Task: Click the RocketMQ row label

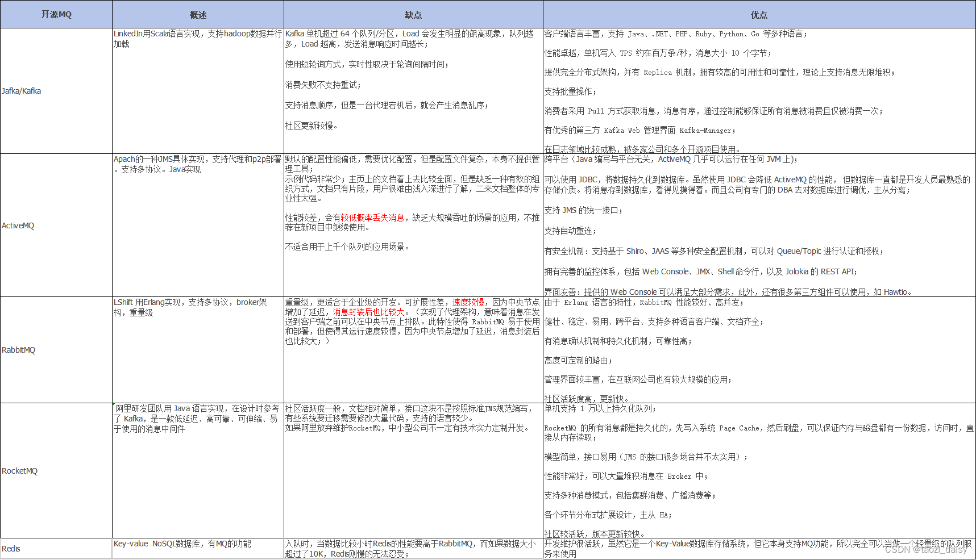Action: [x=20, y=471]
